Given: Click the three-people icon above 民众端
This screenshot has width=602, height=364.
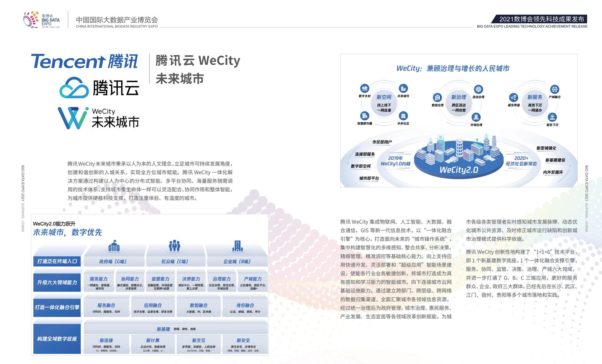Looking at the screenshot, I should (x=175, y=246).
